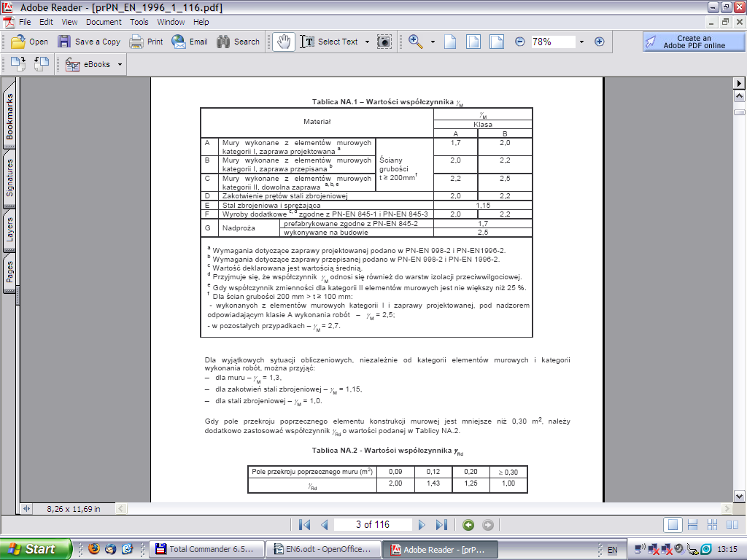Screen dimensions: 747x560
Task: Go to the previous page
Action: tap(325, 525)
